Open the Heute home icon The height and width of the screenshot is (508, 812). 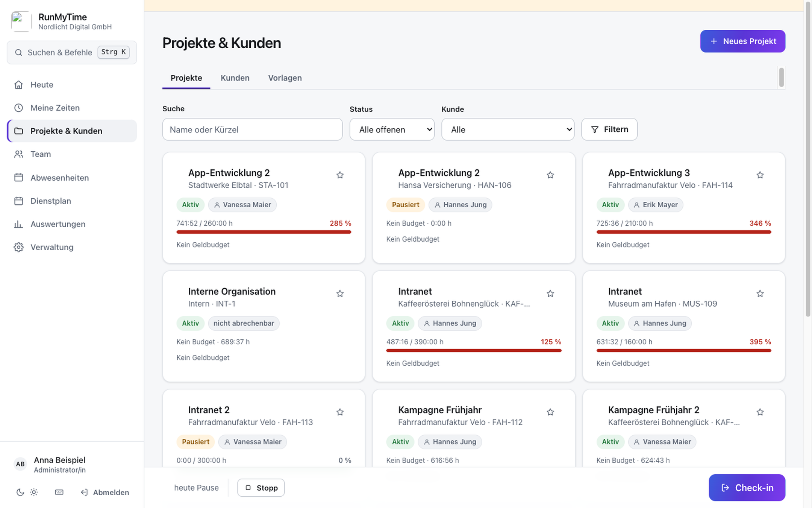click(18, 85)
